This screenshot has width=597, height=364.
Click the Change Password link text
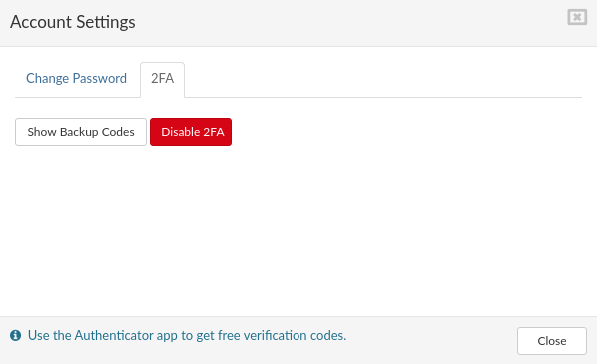(76, 79)
